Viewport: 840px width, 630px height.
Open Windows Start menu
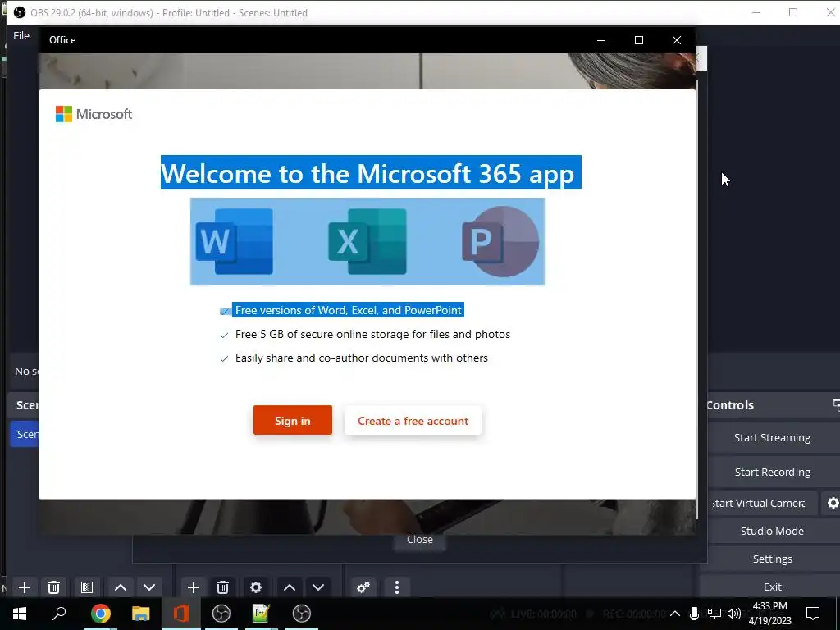point(20,614)
